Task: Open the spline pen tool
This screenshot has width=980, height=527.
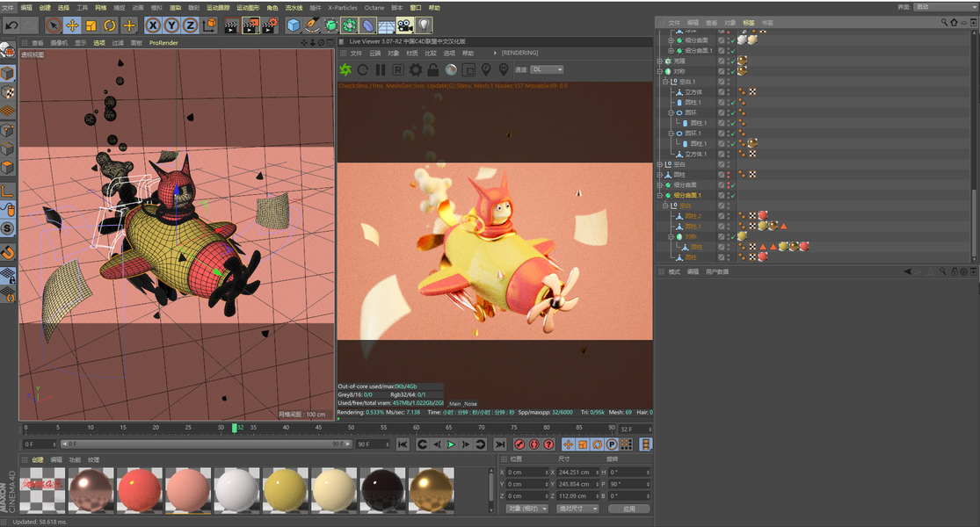Action: 313,25
